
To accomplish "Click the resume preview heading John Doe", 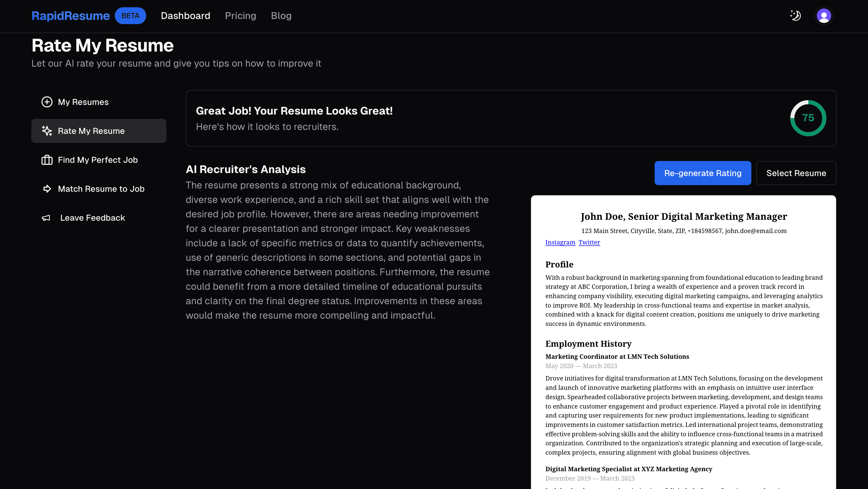I will tap(684, 216).
